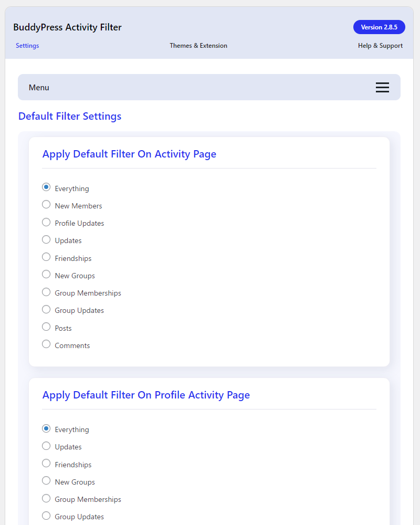Click the Version 2.8.5 badge
Screen dimensions: 420x525
click(379, 27)
